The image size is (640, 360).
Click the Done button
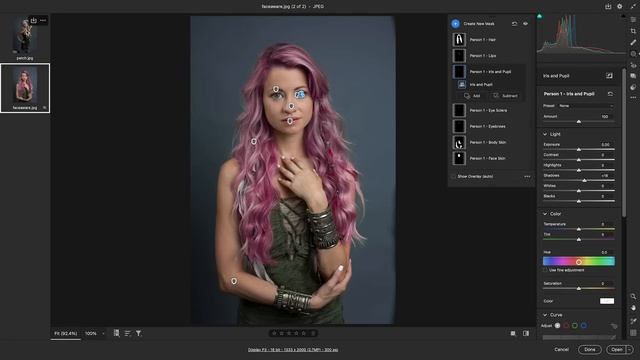589,349
